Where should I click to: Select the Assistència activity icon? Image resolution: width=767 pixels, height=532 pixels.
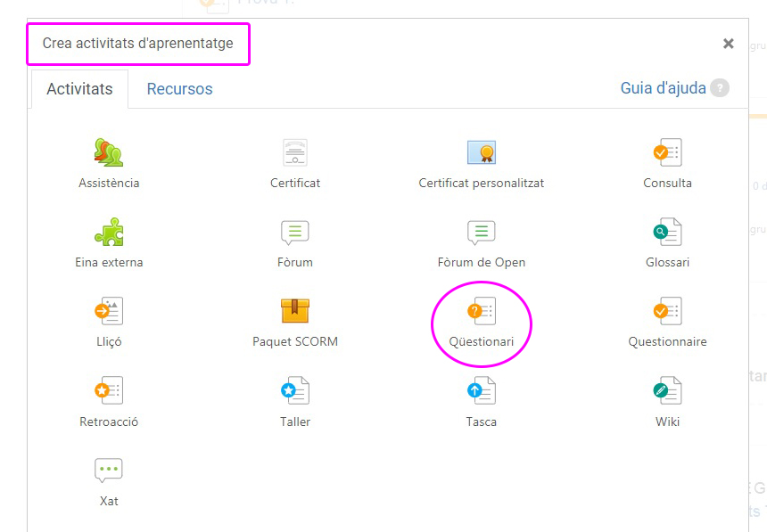[109, 152]
